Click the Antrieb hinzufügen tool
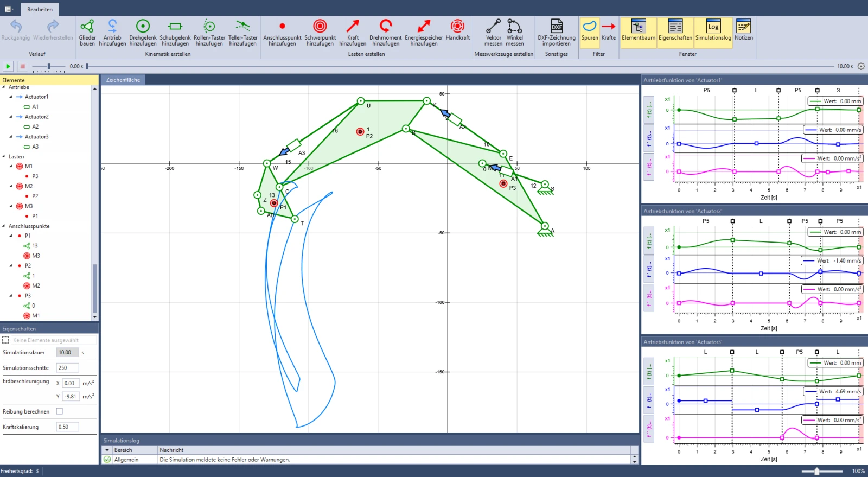 coord(112,33)
